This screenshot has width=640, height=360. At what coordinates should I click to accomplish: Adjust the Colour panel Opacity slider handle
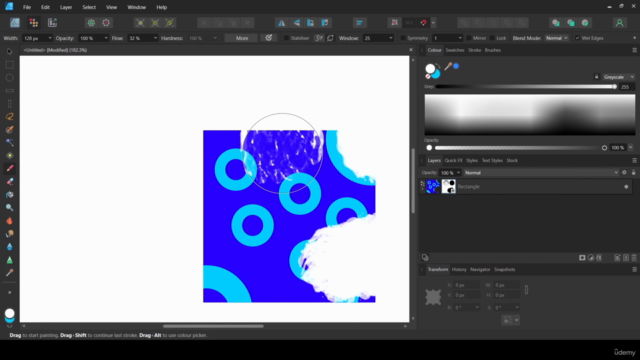(604, 148)
